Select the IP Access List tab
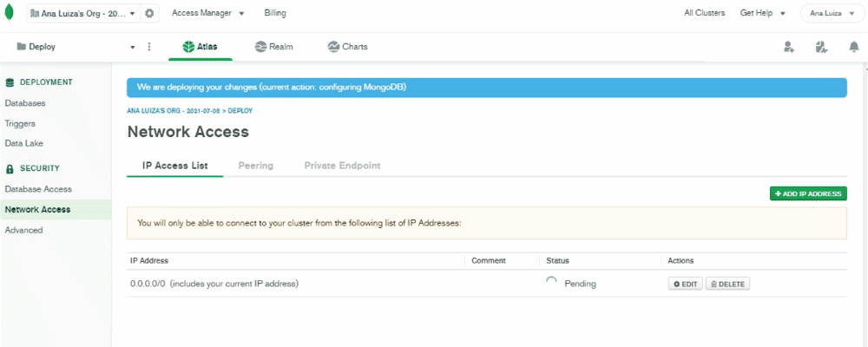 pyautogui.click(x=175, y=166)
